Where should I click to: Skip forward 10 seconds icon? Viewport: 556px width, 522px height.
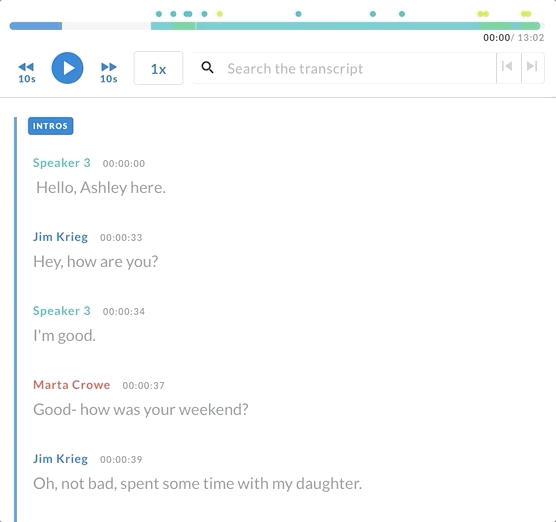[x=109, y=72]
